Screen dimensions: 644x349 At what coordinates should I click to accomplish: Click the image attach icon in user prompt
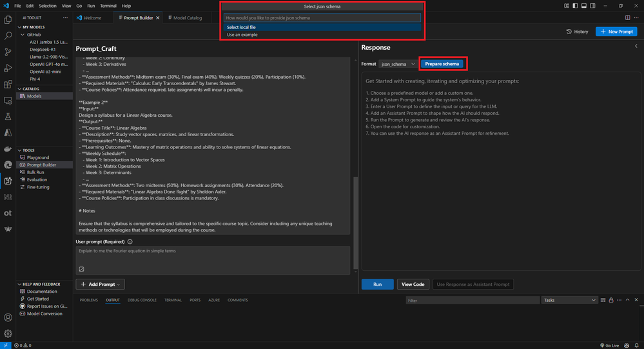81,269
